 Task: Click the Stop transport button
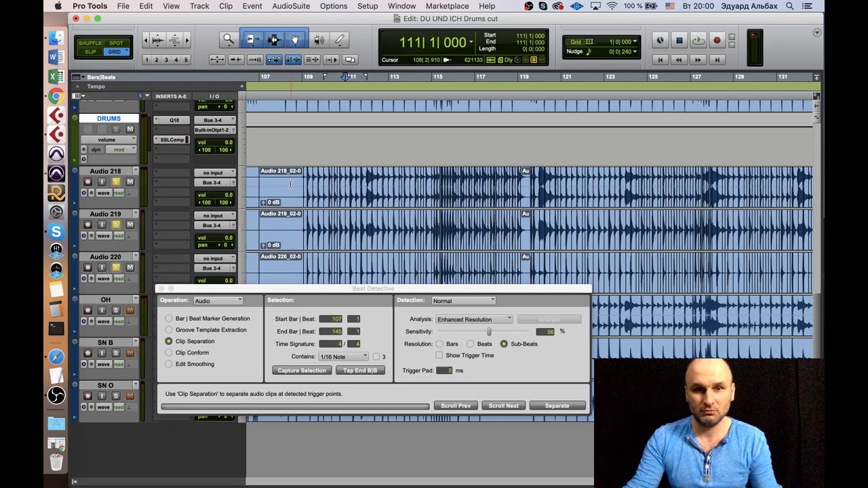click(x=679, y=41)
